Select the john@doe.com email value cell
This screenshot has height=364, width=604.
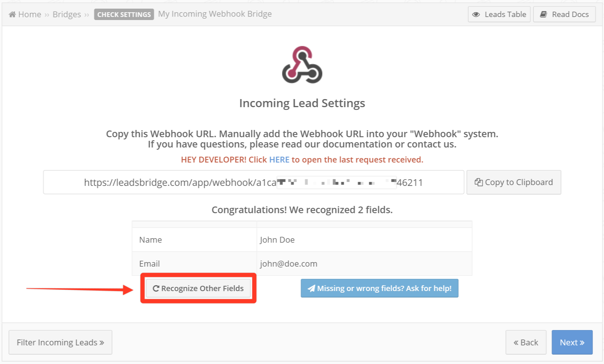pyautogui.click(x=364, y=264)
